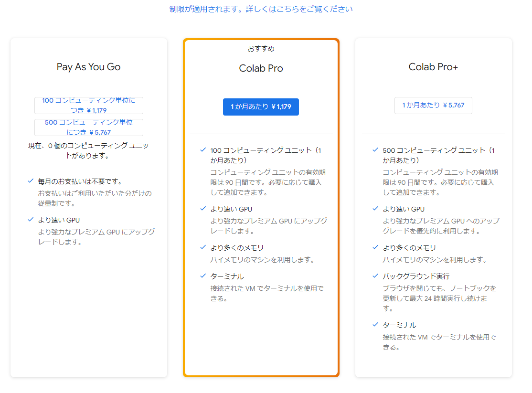Click 90 日間 expiry description in Colab Pro+
Screen dimensions: 532x393
440,182
